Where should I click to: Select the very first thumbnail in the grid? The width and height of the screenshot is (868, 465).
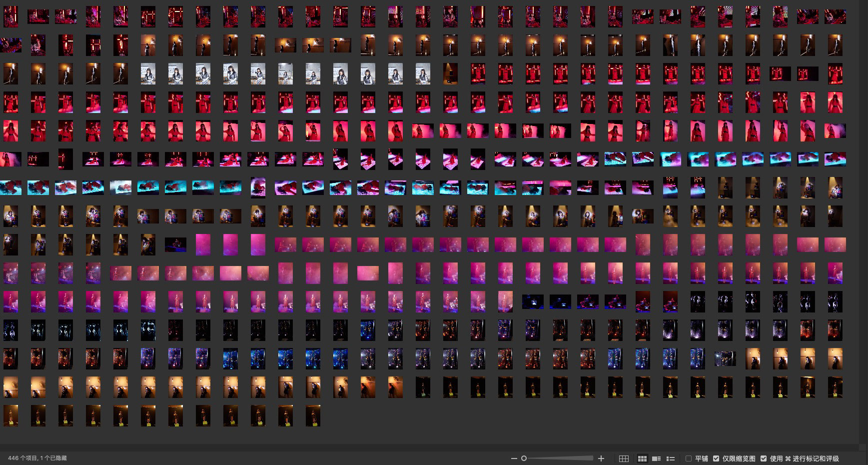pos(10,16)
